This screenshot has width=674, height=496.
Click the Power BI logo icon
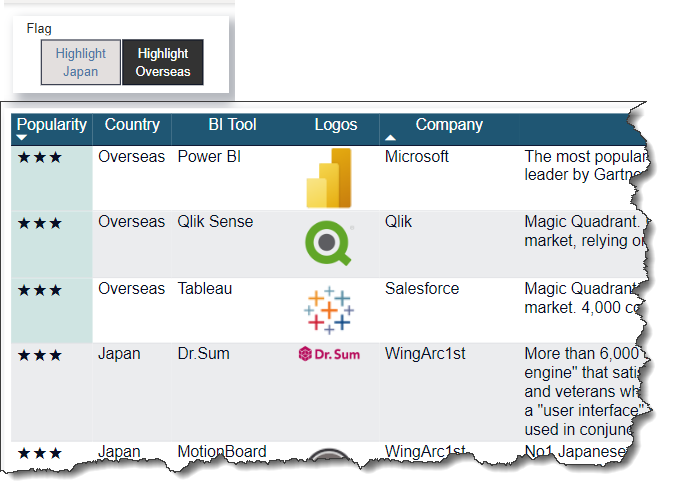(x=329, y=178)
